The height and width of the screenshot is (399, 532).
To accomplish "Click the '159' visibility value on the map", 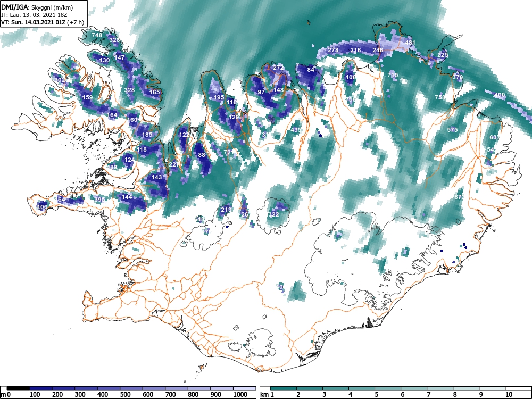I will 88,98.
